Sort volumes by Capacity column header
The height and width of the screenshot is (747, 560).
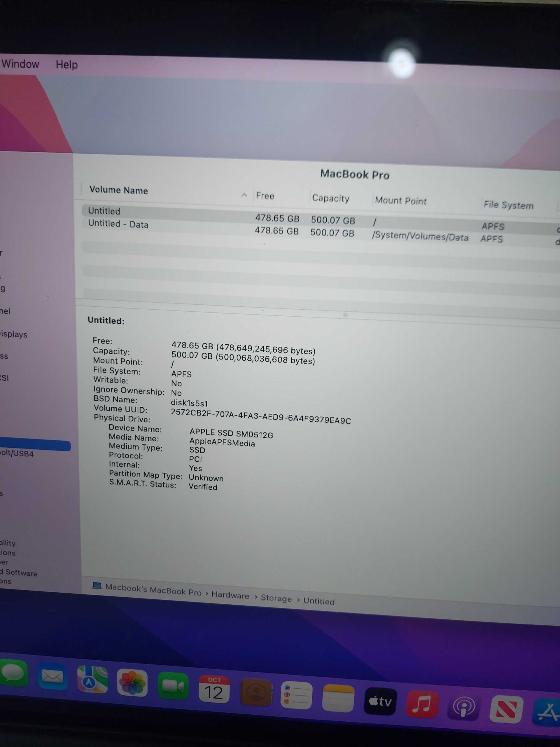330,198
